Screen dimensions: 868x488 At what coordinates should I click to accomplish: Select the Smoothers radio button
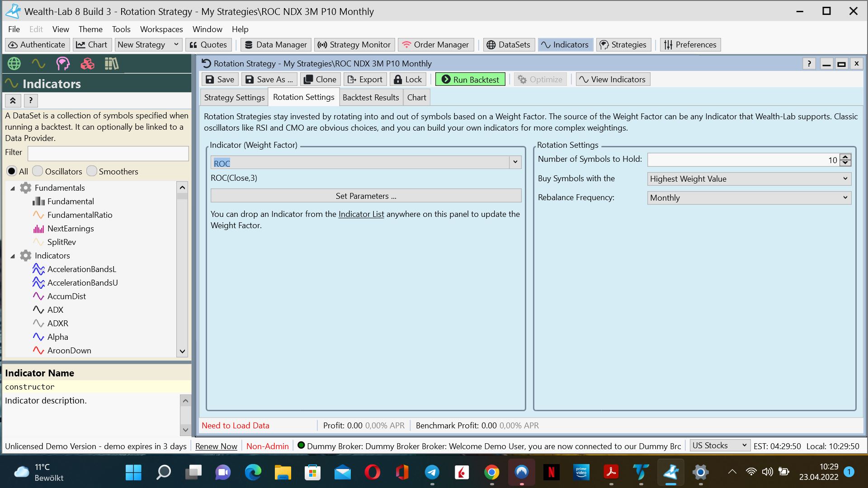pos(92,171)
